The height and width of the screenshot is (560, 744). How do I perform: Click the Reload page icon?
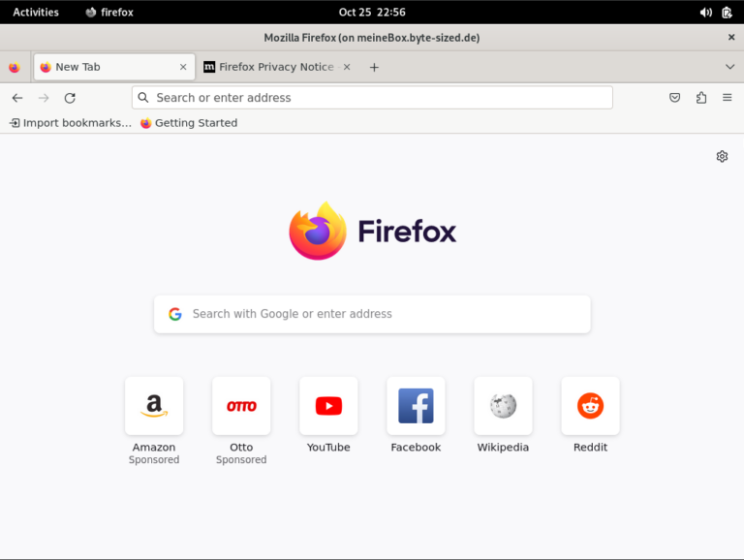(70, 98)
